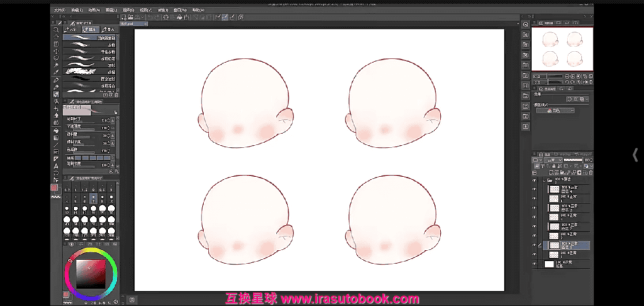Open the 图层(L) menu

(111, 9)
